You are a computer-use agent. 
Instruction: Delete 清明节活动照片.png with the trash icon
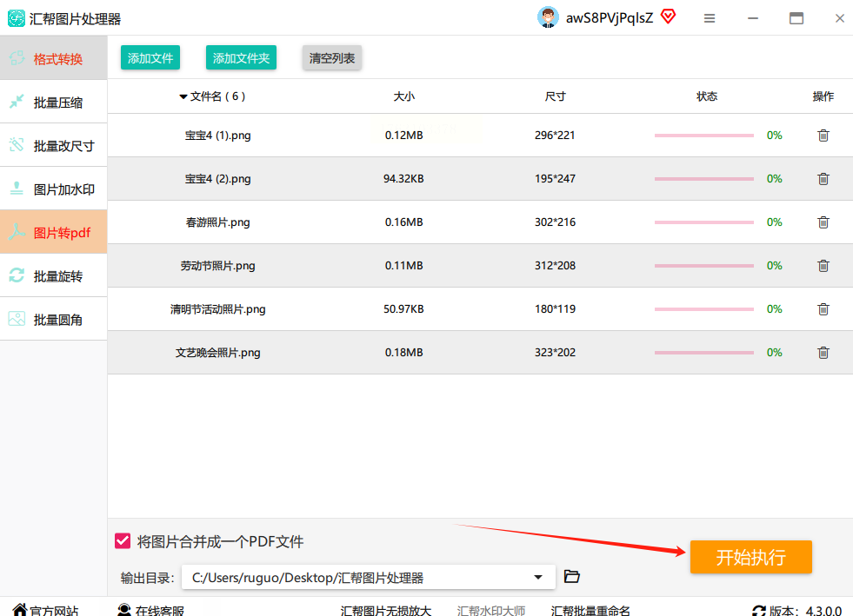click(x=823, y=309)
